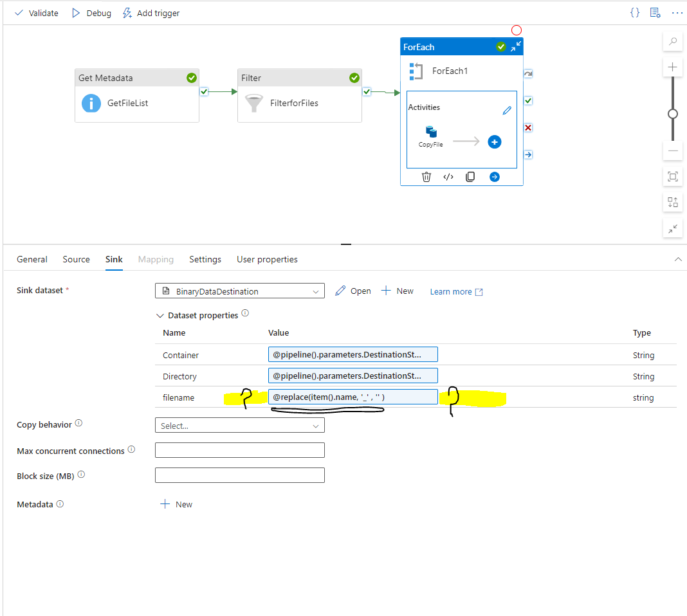Click the properties panel resize handle

(x=346, y=244)
